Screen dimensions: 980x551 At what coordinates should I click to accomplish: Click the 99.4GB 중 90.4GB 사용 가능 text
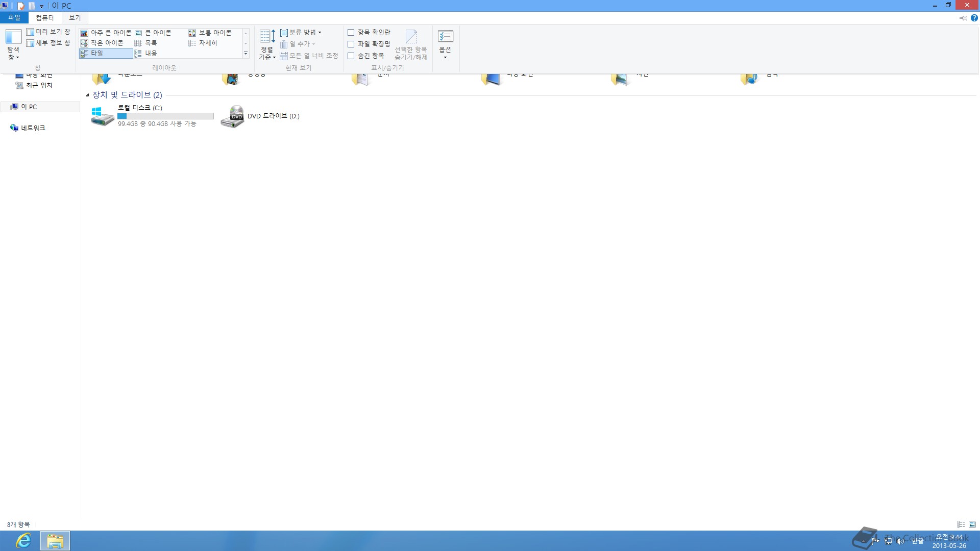[x=157, y=124]
